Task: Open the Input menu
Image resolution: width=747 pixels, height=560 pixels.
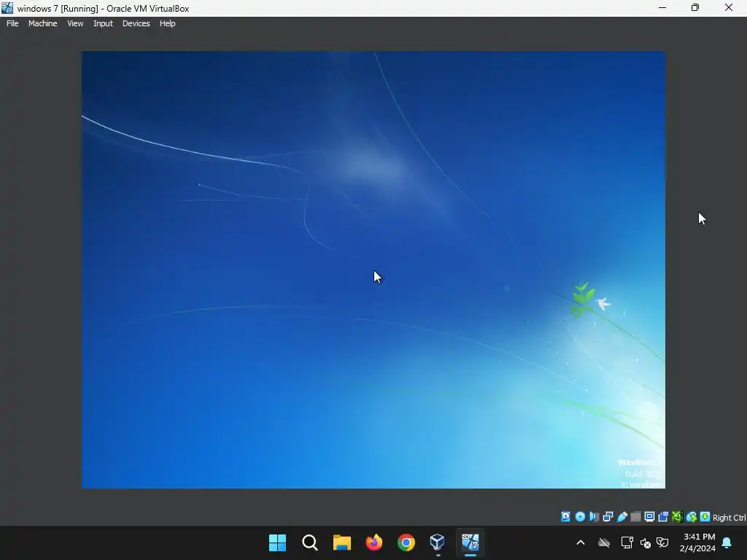Action: (x=103, y=23)
